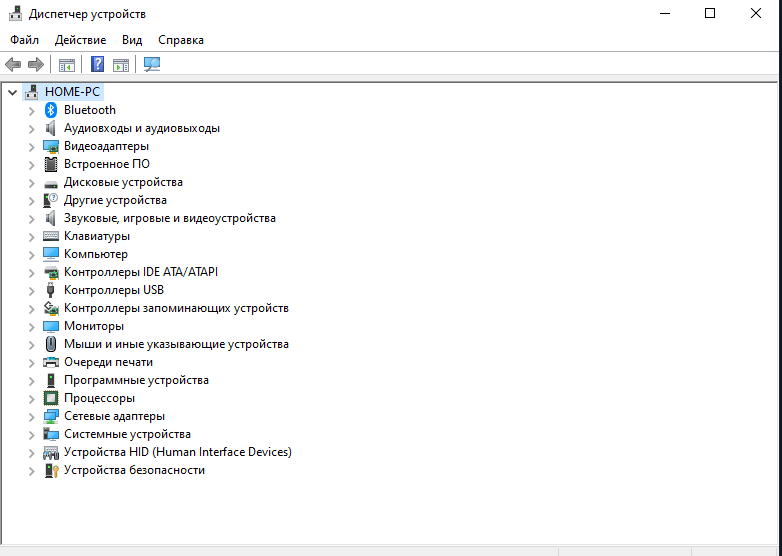
Task: Expand Видеоадаптеры with its chevron
Action: tap(31, 147)
